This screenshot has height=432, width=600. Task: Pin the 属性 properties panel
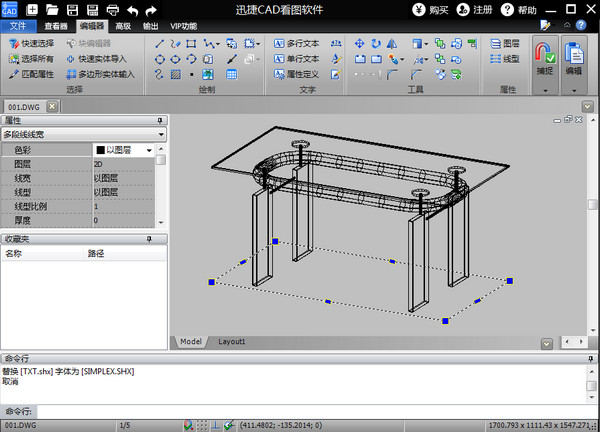(x=160, y=121)
